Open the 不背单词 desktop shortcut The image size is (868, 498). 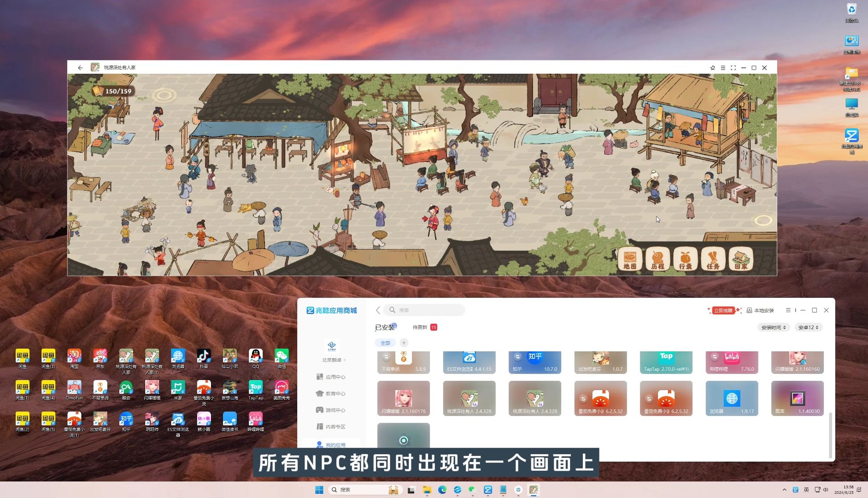click(x=100, y=390)
